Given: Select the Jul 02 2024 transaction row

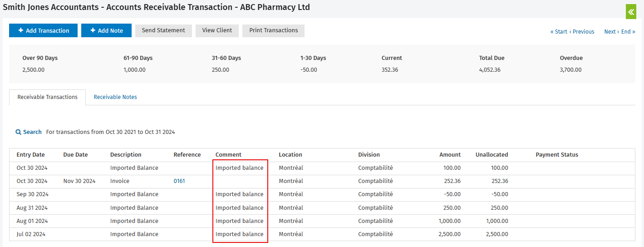Looking at the screenshot, I should point(322,234).
